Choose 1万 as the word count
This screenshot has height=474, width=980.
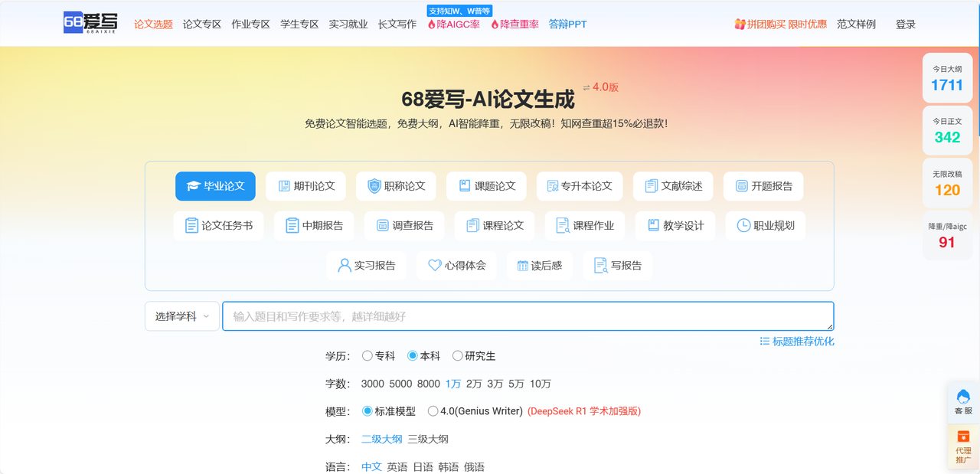point(453,384)
